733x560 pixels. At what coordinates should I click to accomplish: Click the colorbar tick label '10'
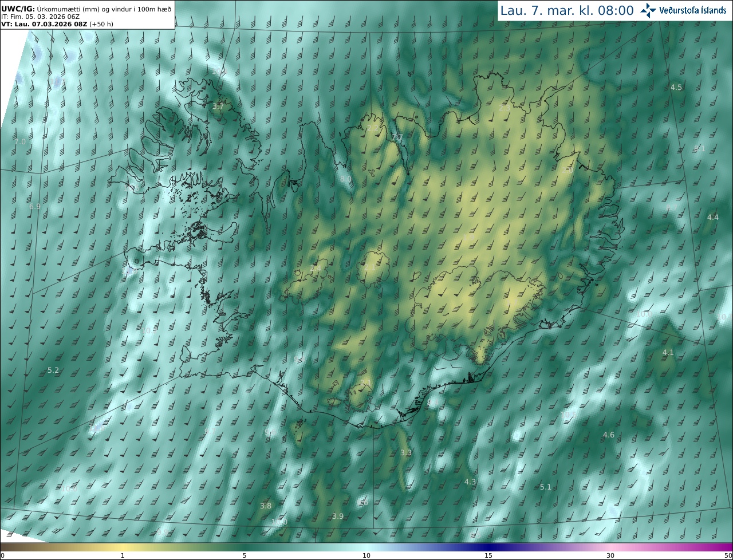click(366, 555)
